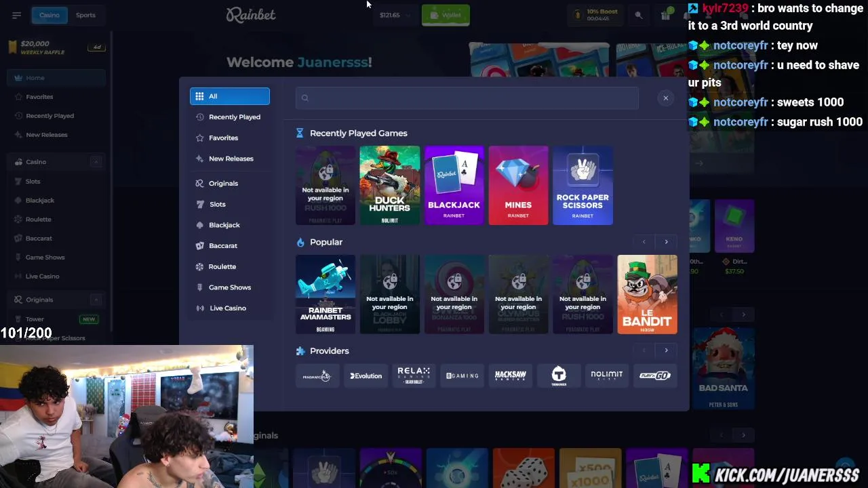Choose Pragmatic Play provider logo
Viewport: 868px width, 488px height.
(317, 375)
